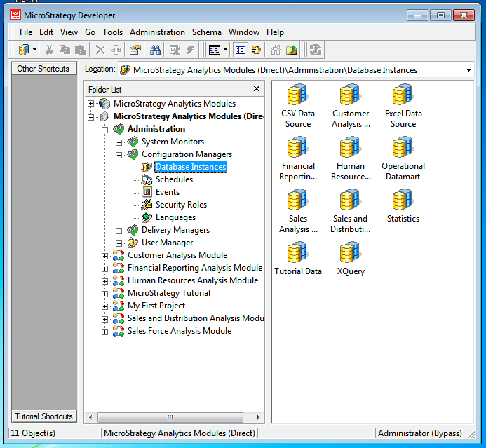This screenshot has height=448, width=486.
Task: Click the Delete X toolbar icon
Action: coord(100,50)
